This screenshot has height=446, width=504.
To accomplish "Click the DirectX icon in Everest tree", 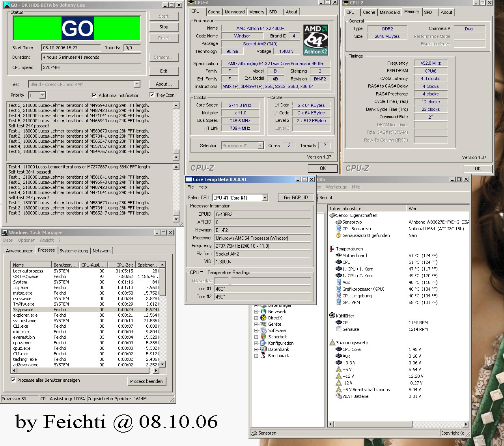I will tap(263, 318).
